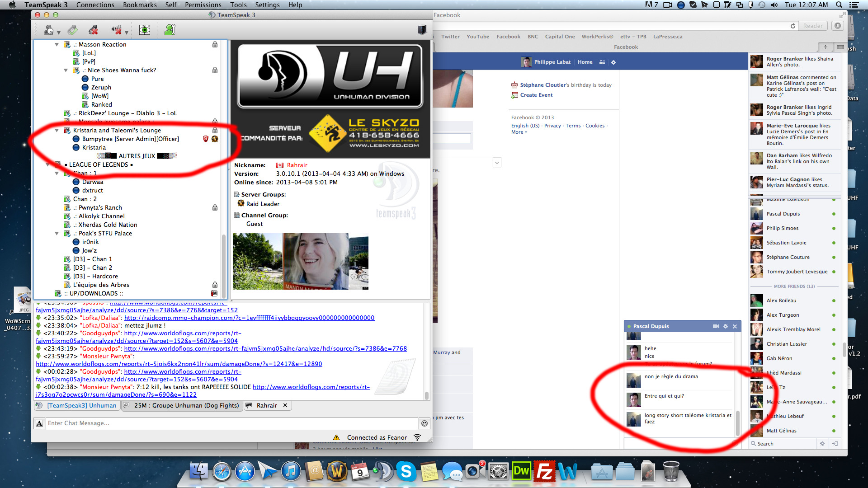868x488 pixels.
Task: Open World of Warcraft from the Dock
Action: 337,471
